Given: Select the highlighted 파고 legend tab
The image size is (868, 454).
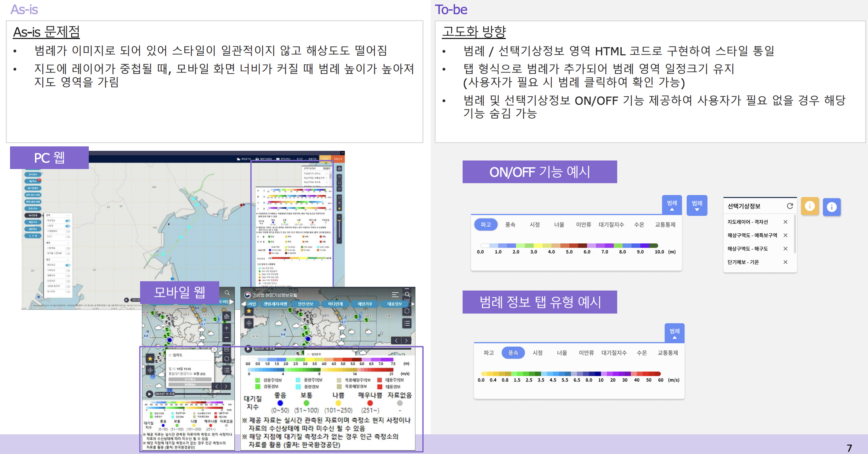Looking at the screenshot, I should click(486, 224).
